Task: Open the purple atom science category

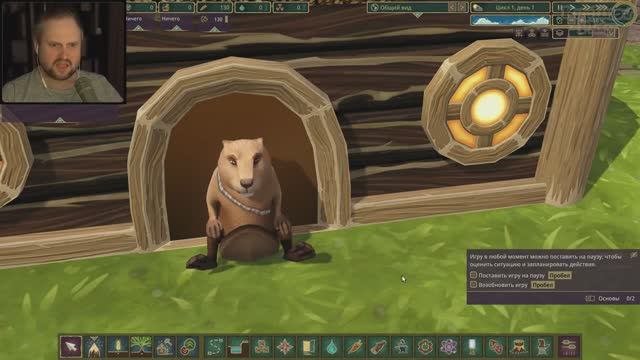Action: point(449,347)
